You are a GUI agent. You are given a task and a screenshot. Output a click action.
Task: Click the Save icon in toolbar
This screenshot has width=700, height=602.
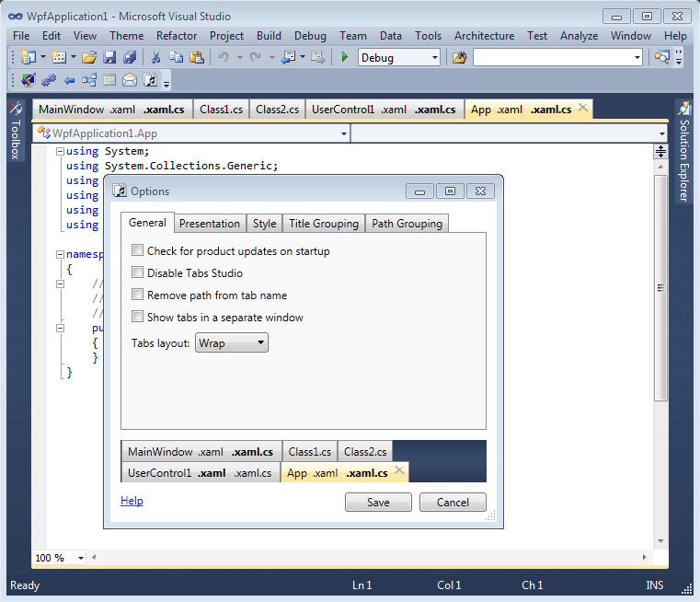click(x=111, y=57)
